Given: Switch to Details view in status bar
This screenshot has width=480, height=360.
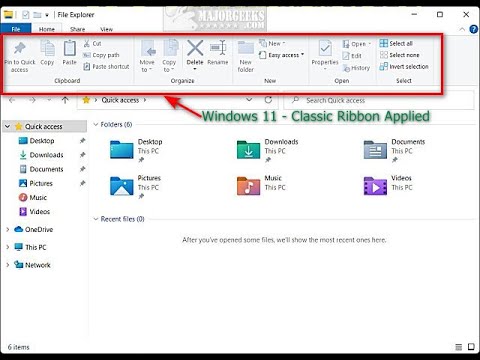Looking at the screenshot, I should point(459,347).
